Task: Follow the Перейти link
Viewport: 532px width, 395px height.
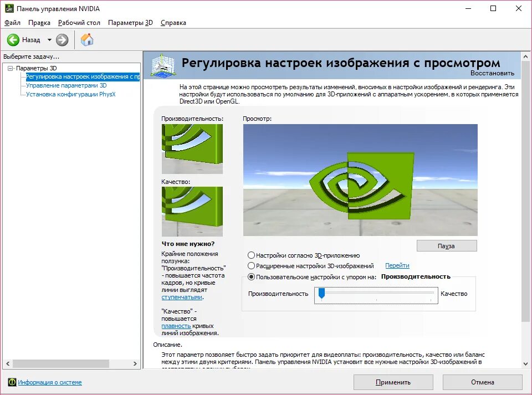Action: 397,265
